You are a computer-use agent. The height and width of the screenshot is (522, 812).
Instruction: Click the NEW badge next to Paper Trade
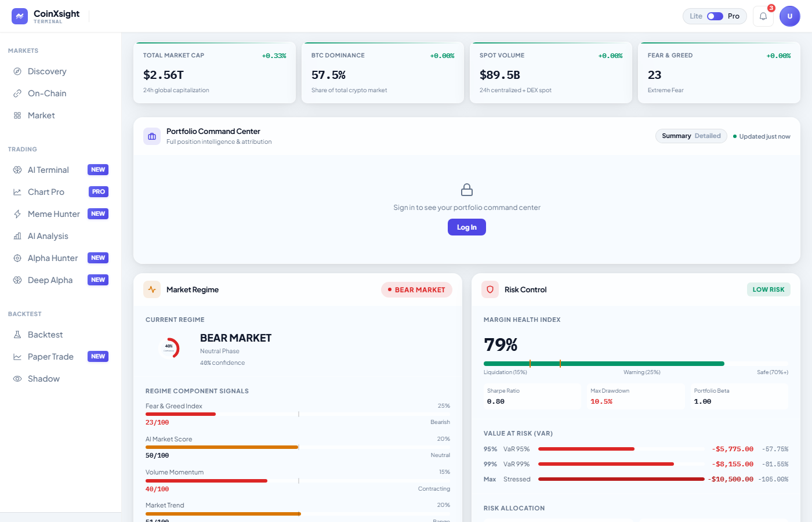pos(98,357)
